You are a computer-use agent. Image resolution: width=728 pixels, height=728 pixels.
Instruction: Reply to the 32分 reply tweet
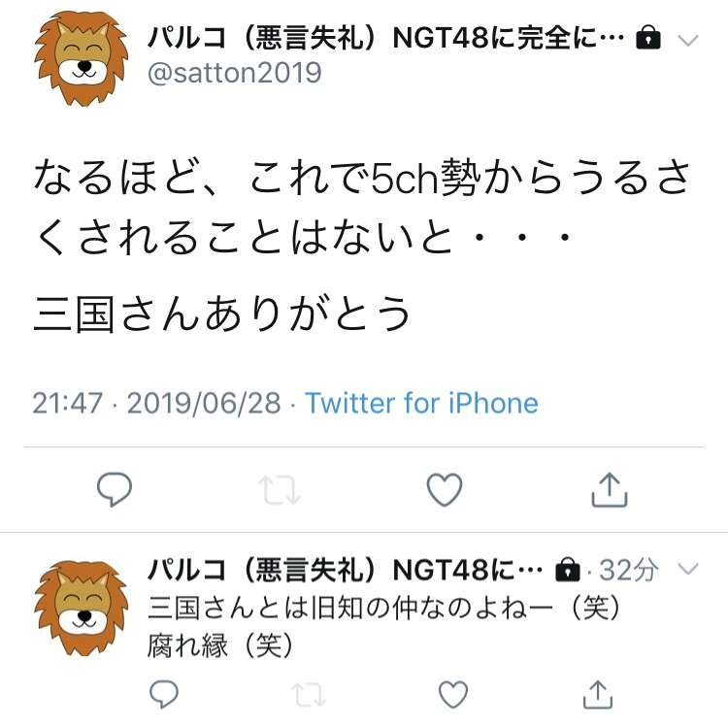click(164, 694)
